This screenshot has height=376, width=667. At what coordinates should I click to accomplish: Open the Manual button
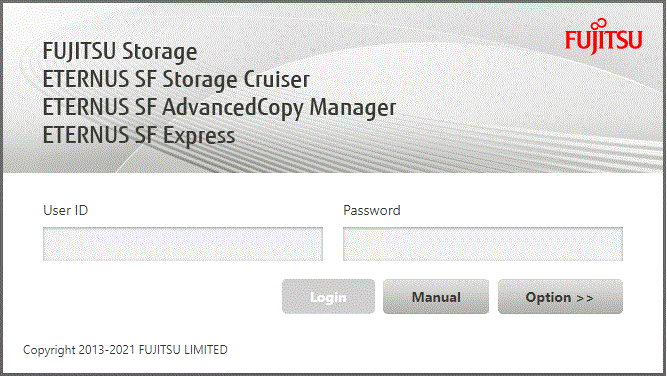(436, 296)
